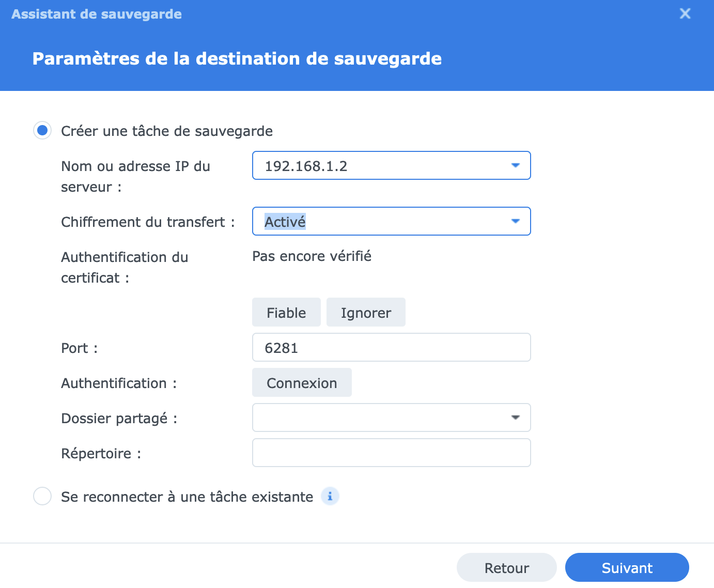Viewport: 714px width, 588px height.
Task: Expand the Chiffrement du transfert arrow
Action: click(515, 221)
